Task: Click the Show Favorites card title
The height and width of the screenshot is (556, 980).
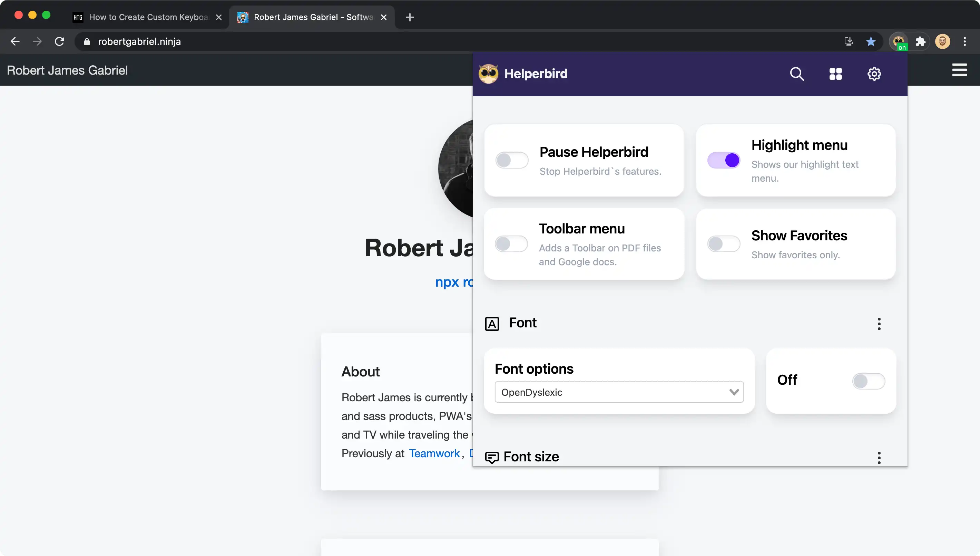Action: [799, 235]
